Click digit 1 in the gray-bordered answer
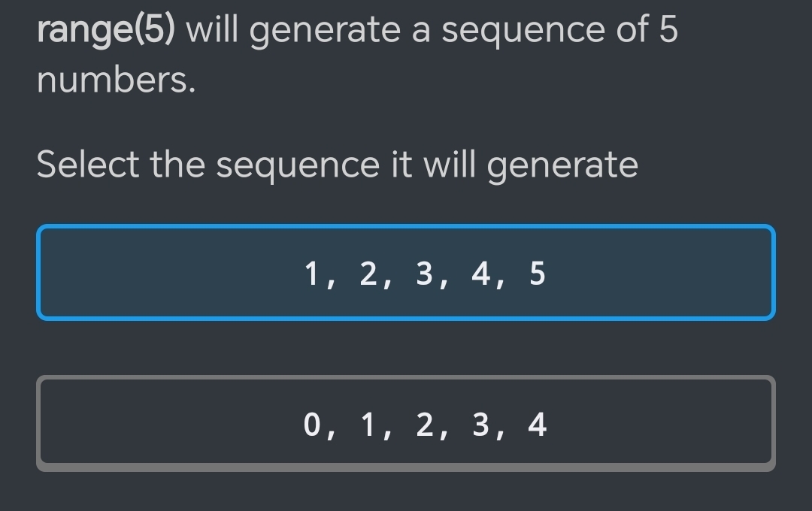 (368, 425)
